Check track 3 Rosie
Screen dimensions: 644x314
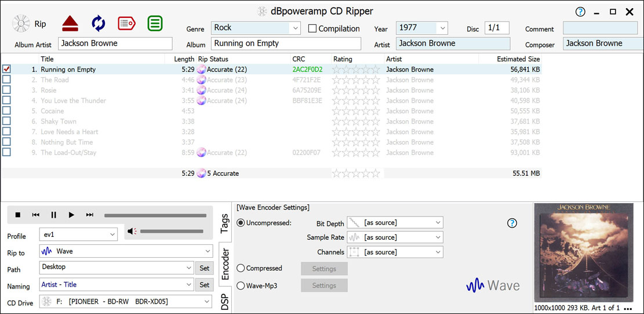[x=6, y=89]
